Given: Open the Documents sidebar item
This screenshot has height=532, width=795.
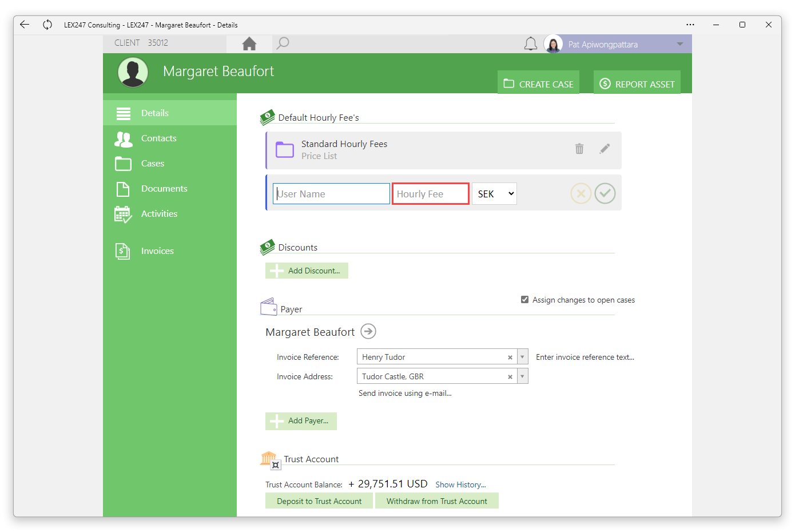Looking at the screenshot, I should pyautogui.click(x=170, y=188).
